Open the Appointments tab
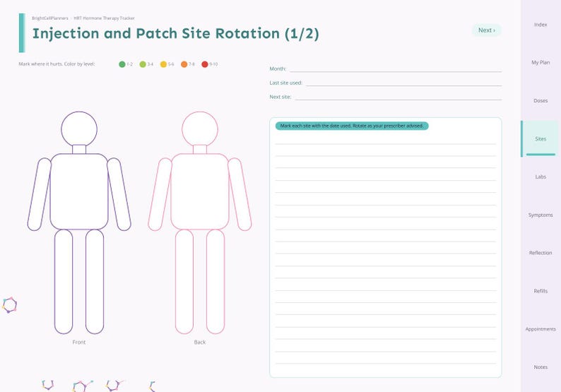561x392 pixels. pos(541,329)
